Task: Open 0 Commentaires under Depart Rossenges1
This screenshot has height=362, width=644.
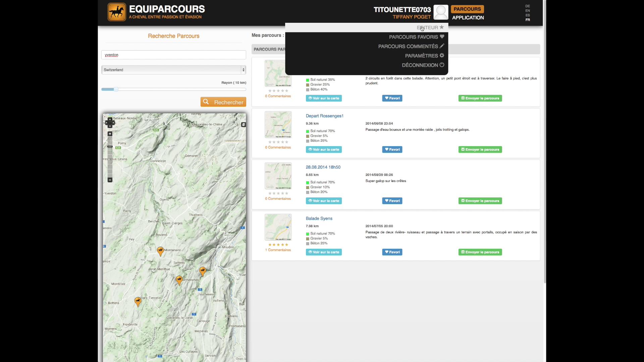Action: coord(278,147)
